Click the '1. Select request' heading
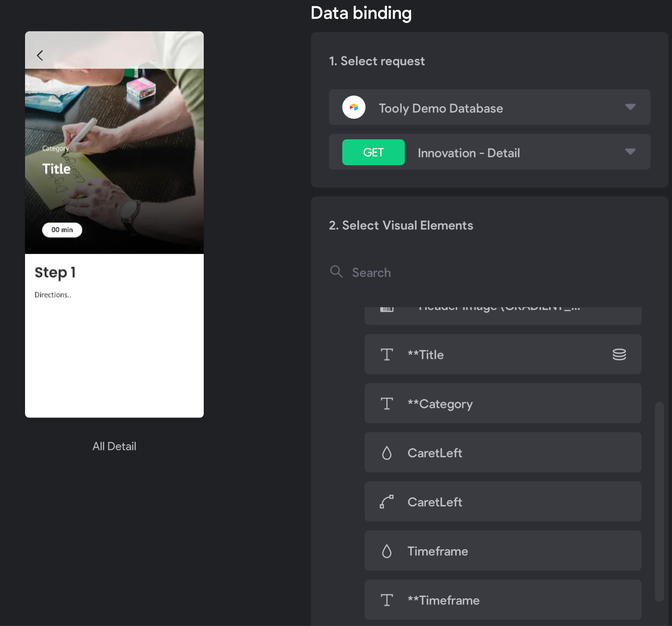 pos(377,61)
